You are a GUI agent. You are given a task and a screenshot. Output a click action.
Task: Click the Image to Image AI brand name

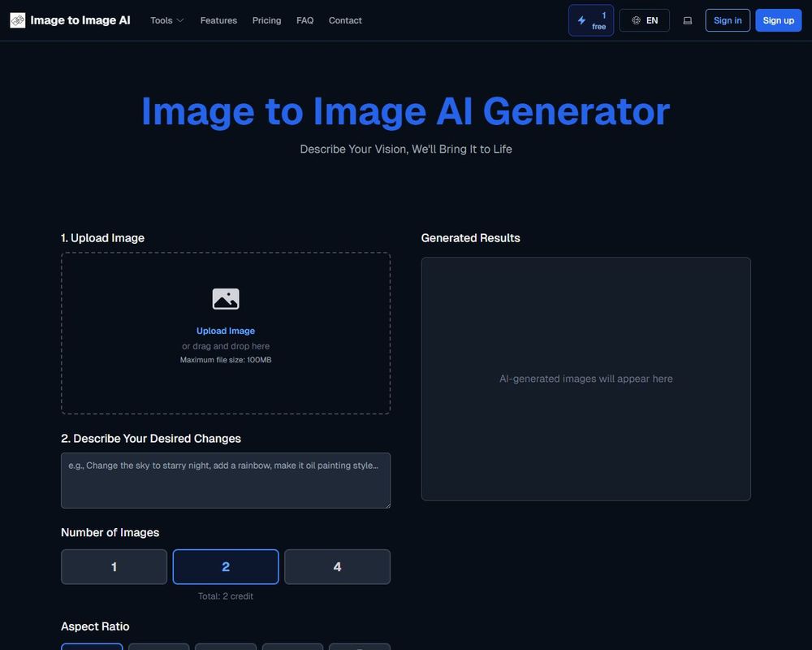coord(80,20)
